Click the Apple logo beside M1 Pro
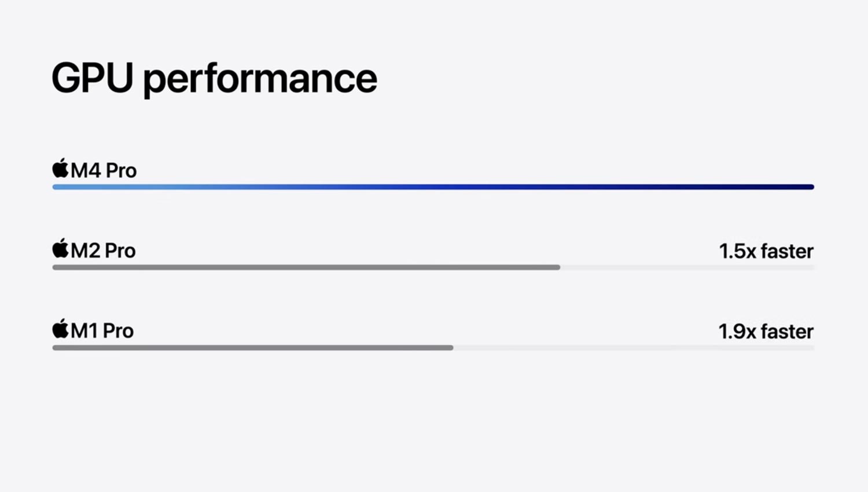Screen dimensions: 868x492 point(60,329)
